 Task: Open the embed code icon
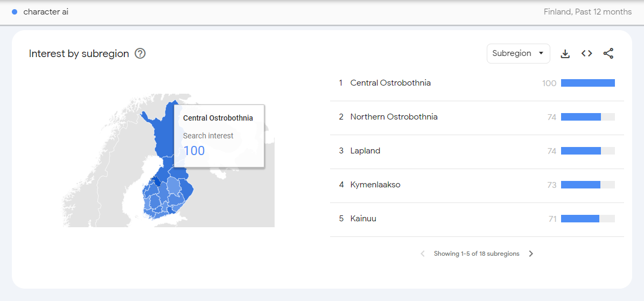[x=586, y=53]
